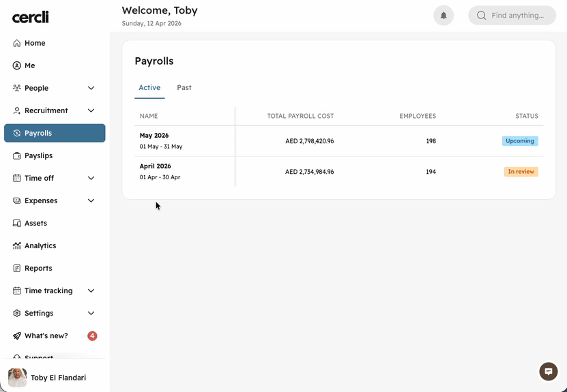
Task: Open the April 2026 payroll
Action: 339,172
